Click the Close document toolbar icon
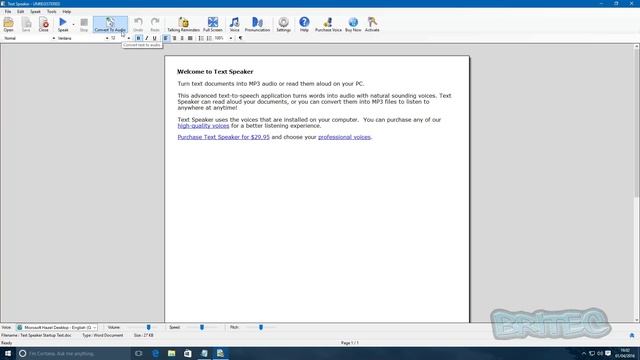This screenshot has height=360, width=640. click(44, 24)
